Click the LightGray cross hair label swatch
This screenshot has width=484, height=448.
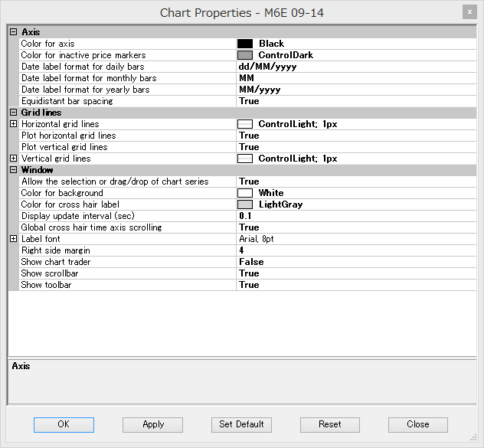click(x=245, y=204)
